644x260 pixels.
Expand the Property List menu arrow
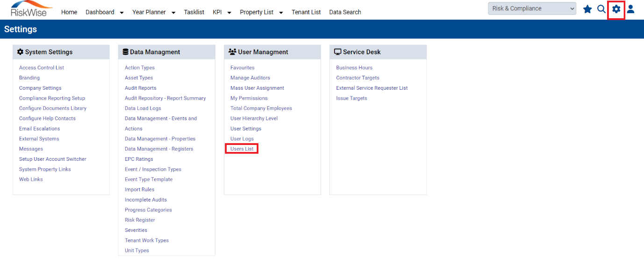point(280,13)
